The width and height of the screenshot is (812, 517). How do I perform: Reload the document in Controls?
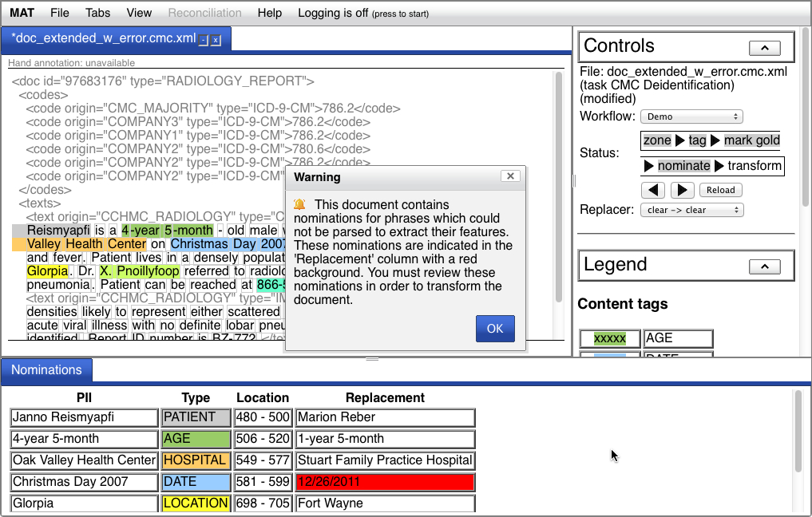pos(720,190)
